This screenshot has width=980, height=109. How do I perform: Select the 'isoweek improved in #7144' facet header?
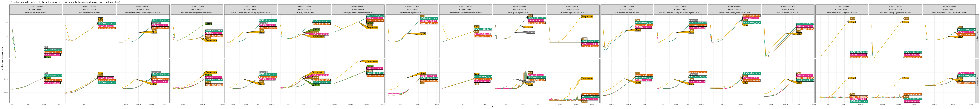[627, 13]
